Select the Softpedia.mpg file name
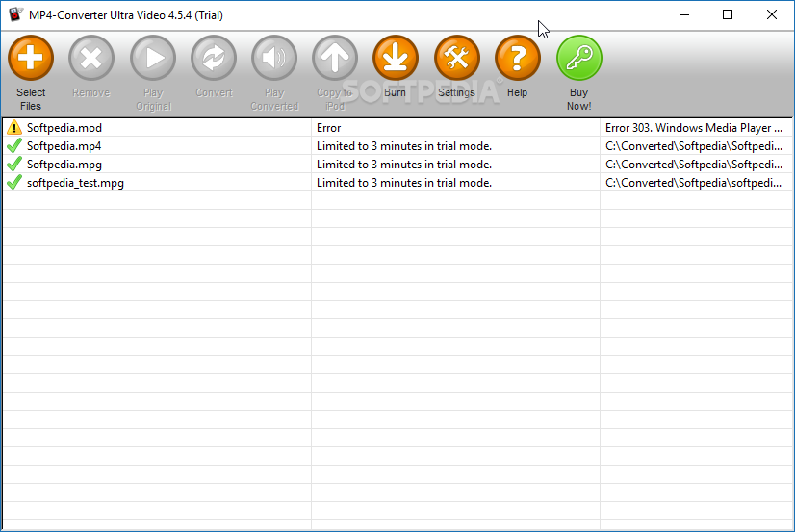The width and height of the screenshot is (795, 532). 64,165
